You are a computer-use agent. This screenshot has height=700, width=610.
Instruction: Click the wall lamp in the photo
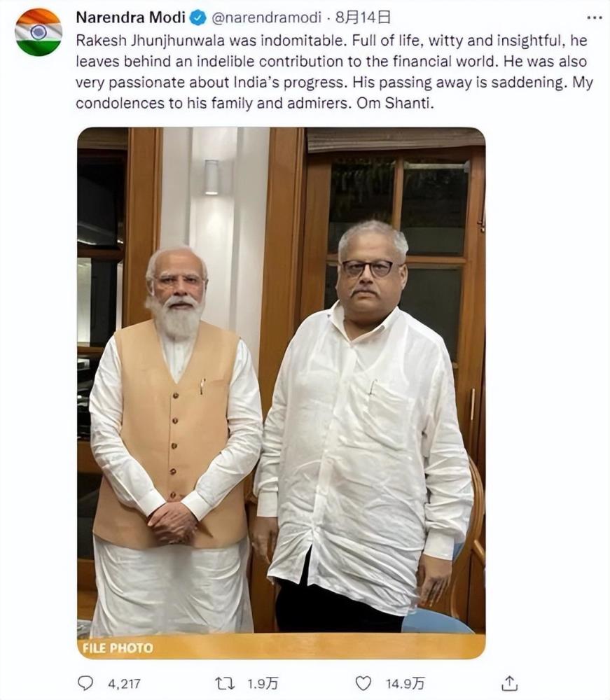click(x=212, y=177)
